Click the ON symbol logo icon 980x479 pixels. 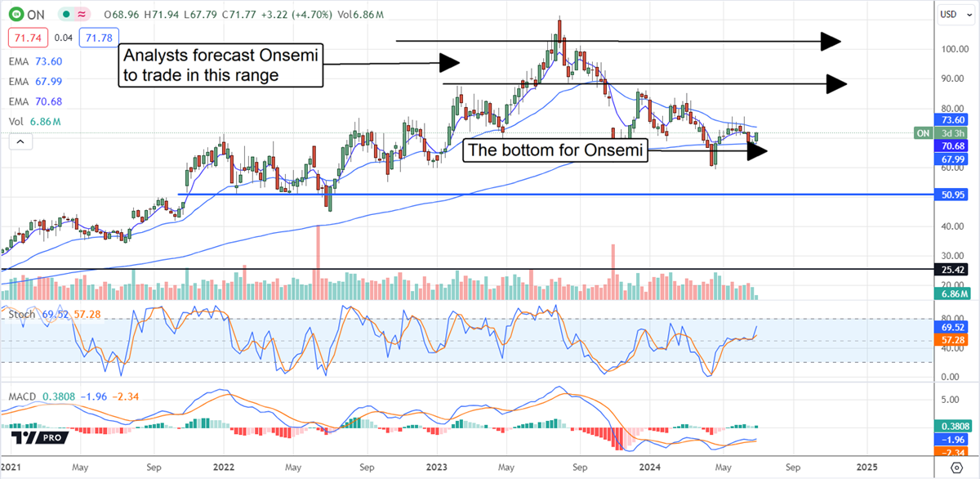coord(16,15)
